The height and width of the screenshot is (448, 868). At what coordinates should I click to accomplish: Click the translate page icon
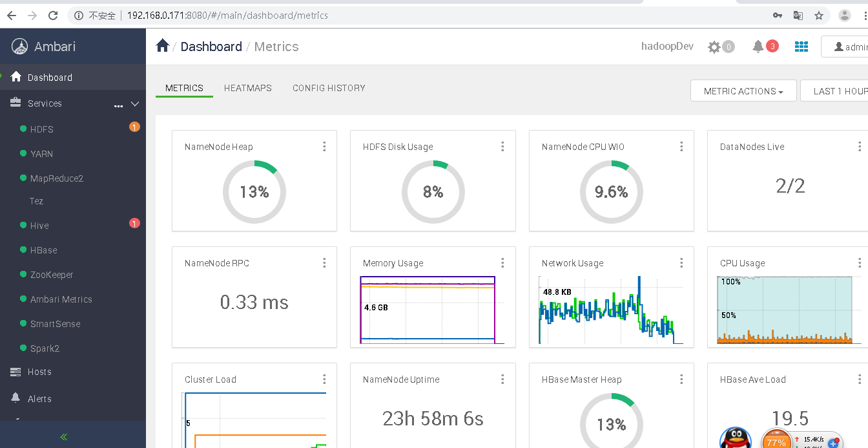(x=798, y=15)
